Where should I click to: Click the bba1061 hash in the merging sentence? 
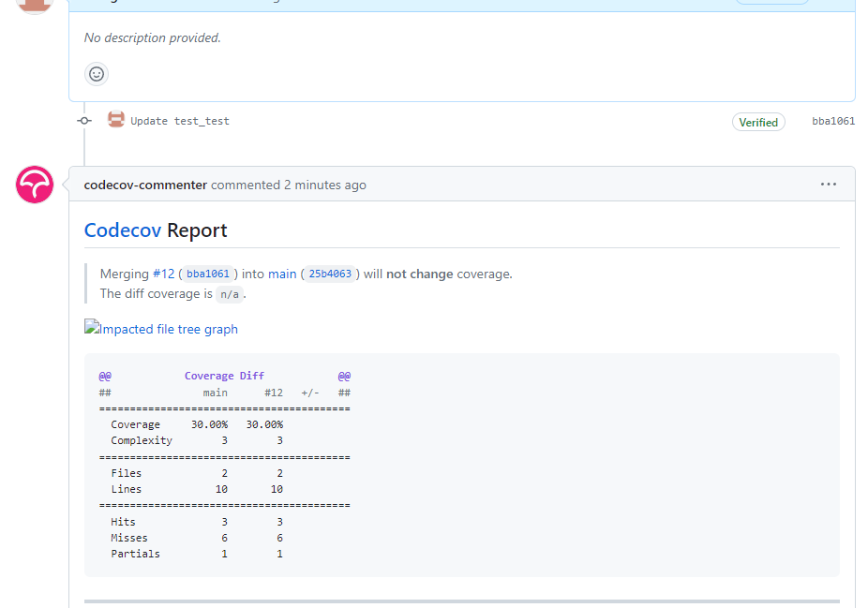(x=207, y=274)
